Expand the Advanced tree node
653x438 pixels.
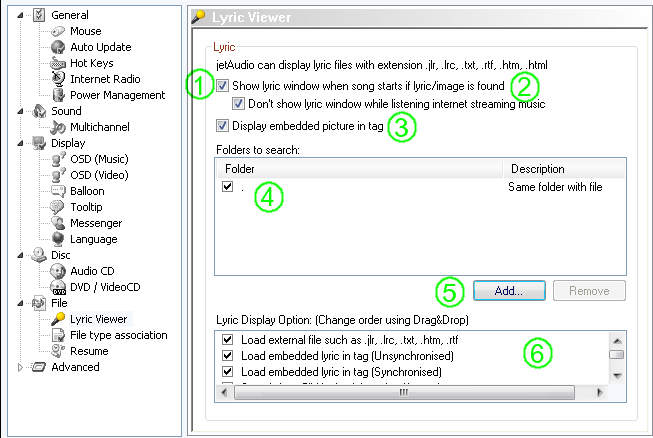(20, 367)
